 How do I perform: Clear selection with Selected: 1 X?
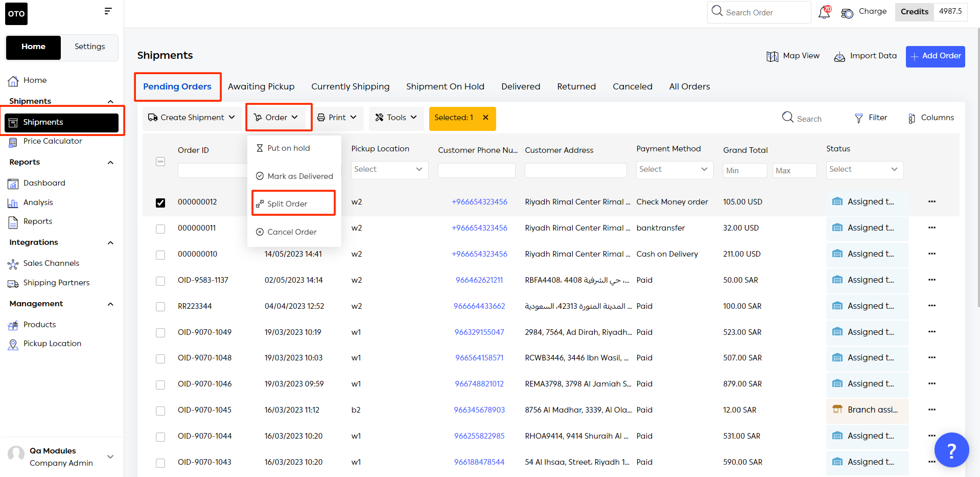click(x=485, y=118)
